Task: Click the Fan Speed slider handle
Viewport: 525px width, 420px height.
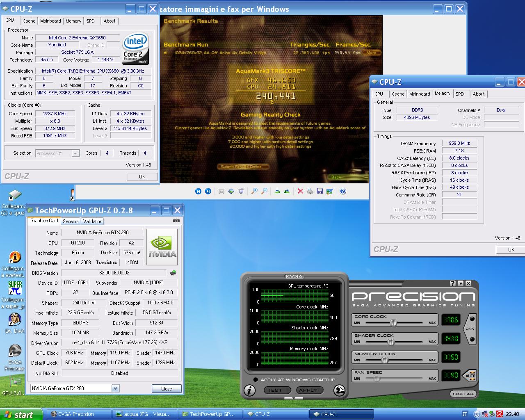Action: [x=377, y=379]
